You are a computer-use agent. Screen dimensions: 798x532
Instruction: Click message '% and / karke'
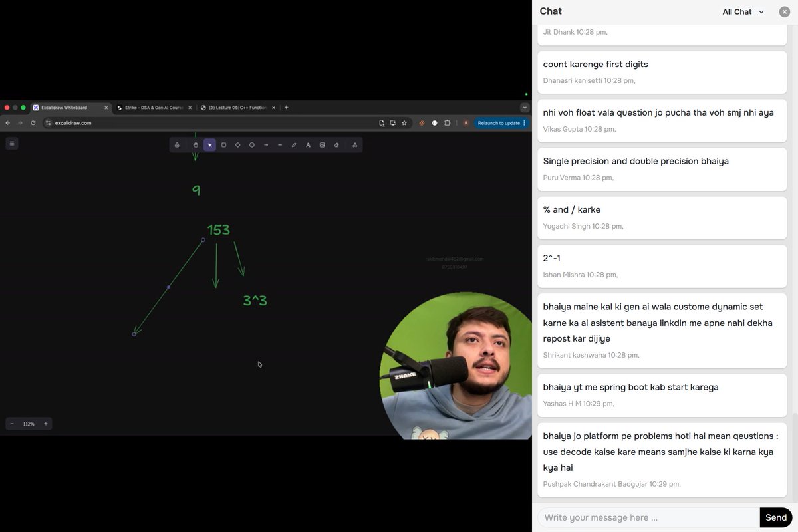[662, 217]
